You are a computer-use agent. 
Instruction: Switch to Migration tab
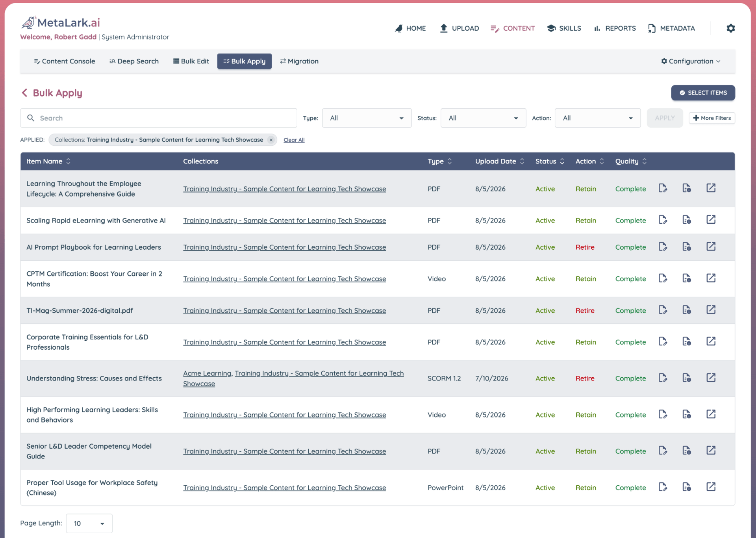pos(299,61)
